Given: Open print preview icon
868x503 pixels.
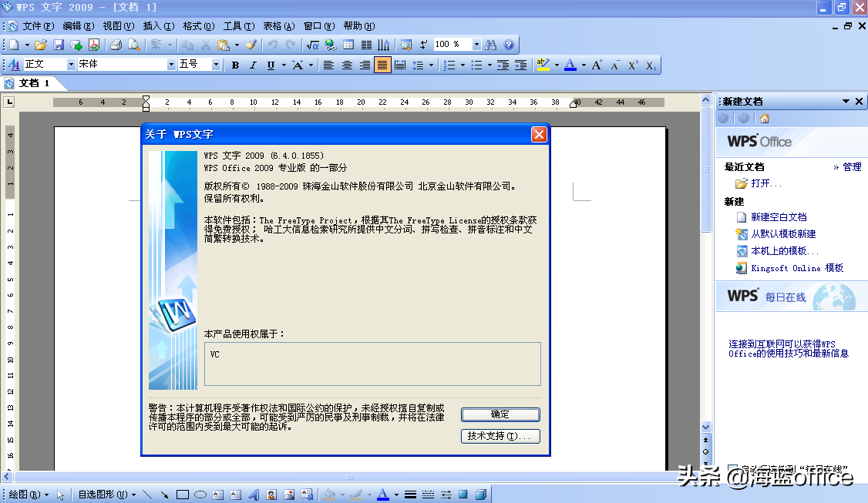Looking at the screenshot, I should [x=134, y=45].
